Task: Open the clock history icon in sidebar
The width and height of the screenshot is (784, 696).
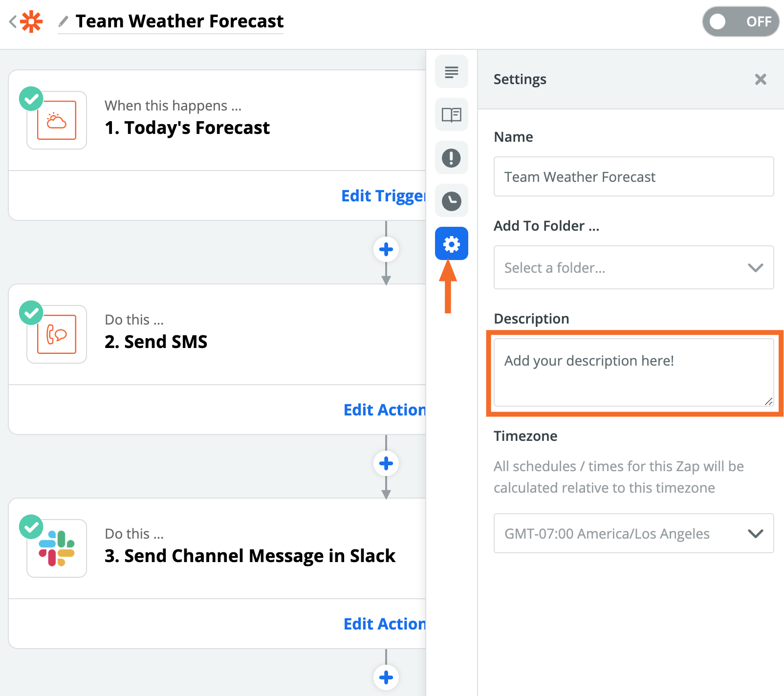Action: pos(451,201)
